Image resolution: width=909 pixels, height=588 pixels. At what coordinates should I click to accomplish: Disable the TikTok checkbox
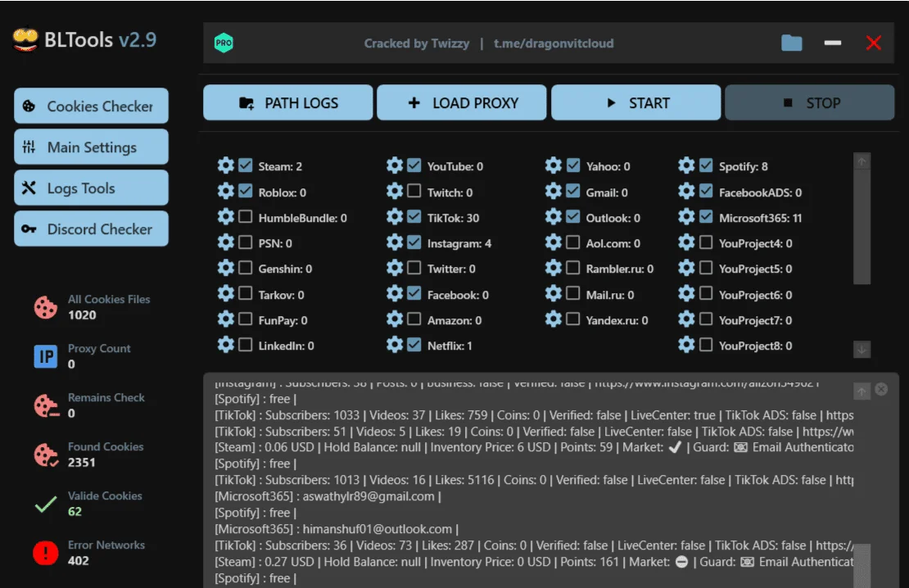pyautogui.click(x=414, y=217)
